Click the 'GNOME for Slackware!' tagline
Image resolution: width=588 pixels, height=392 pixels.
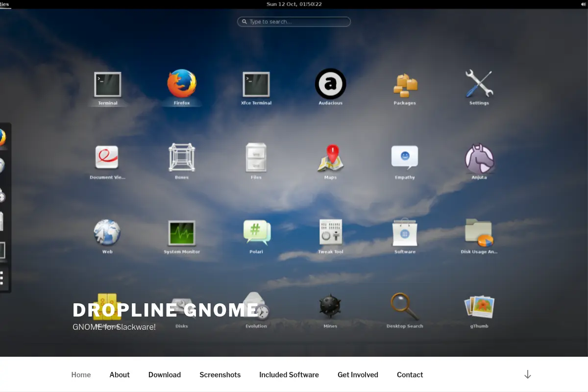[114, 327]
